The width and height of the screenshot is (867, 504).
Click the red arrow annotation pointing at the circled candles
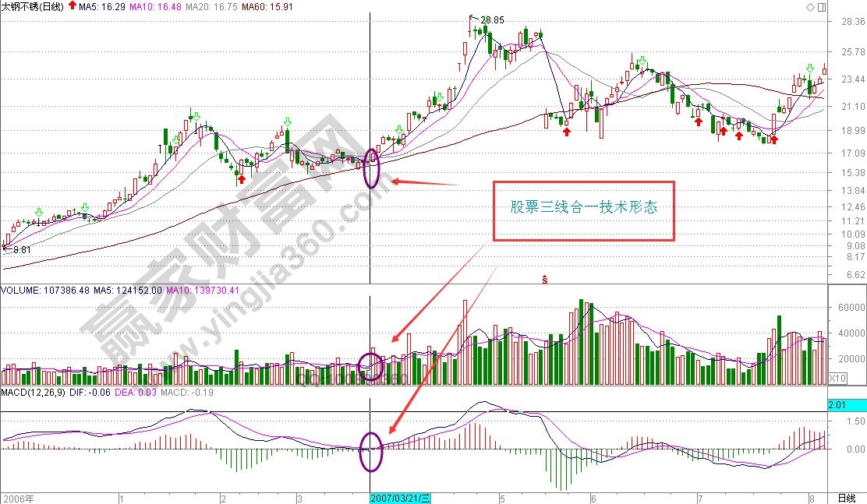point(429,183)
